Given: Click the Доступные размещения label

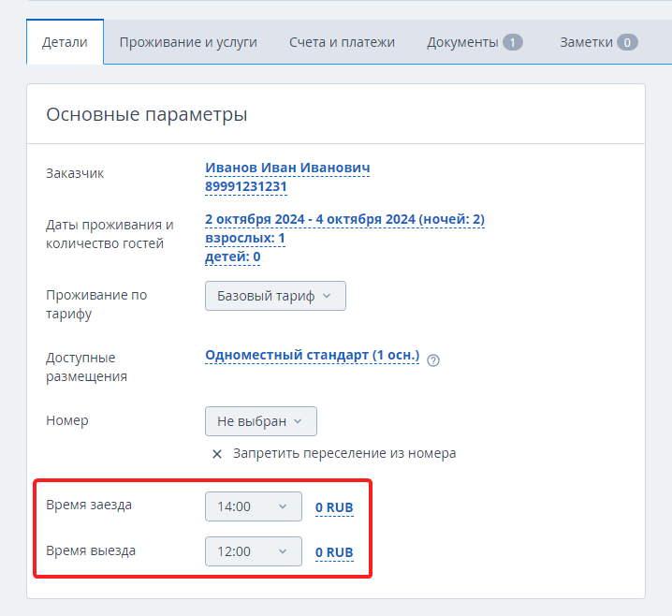Looking at the screenshot, I should 86,367.
